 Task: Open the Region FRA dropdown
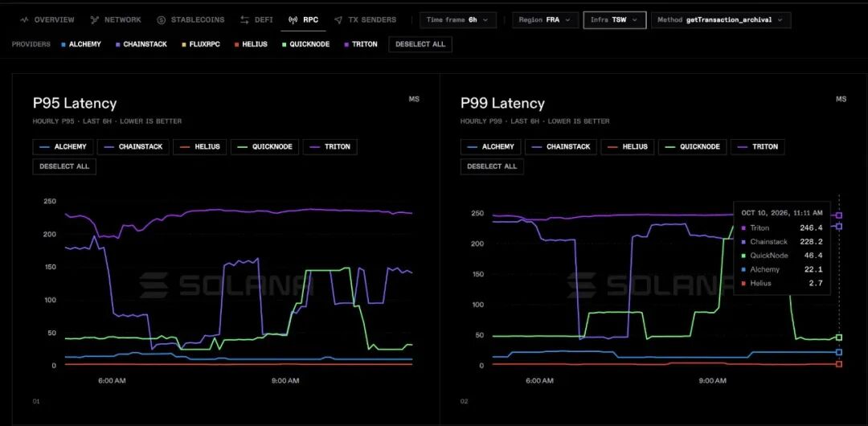(545, 20)
